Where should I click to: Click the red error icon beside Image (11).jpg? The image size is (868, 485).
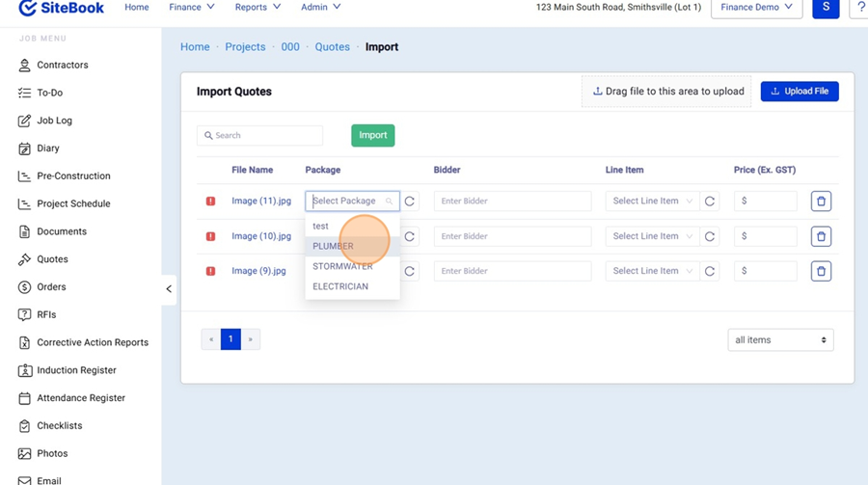pos(210,202)
